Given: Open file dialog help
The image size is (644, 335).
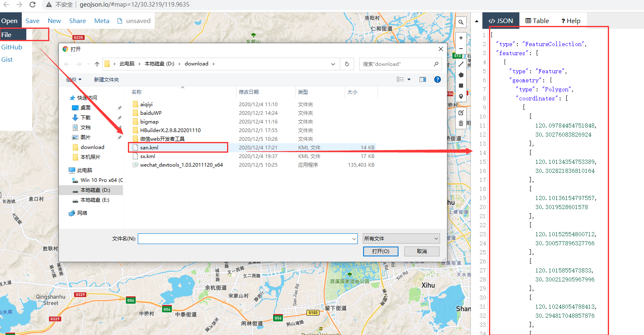Looking at the screenshot, I should point(438,79).
